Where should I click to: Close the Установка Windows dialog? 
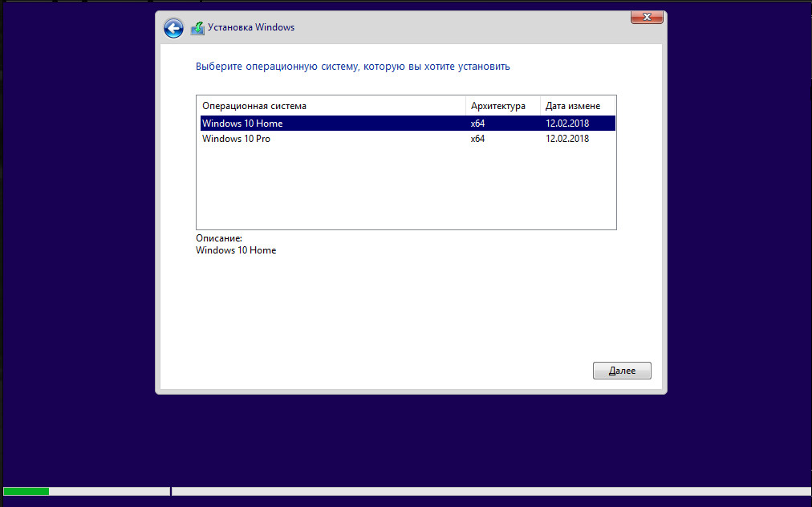pos(647,17)
